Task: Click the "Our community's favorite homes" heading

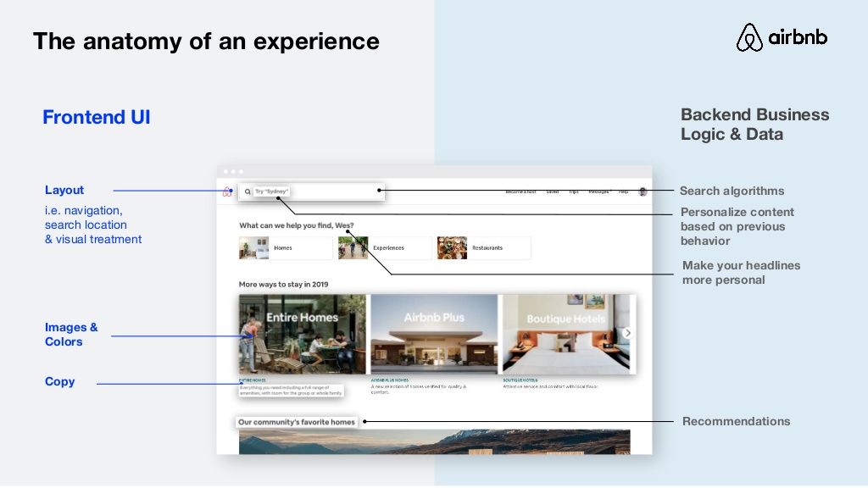Action: click(296, 422)
